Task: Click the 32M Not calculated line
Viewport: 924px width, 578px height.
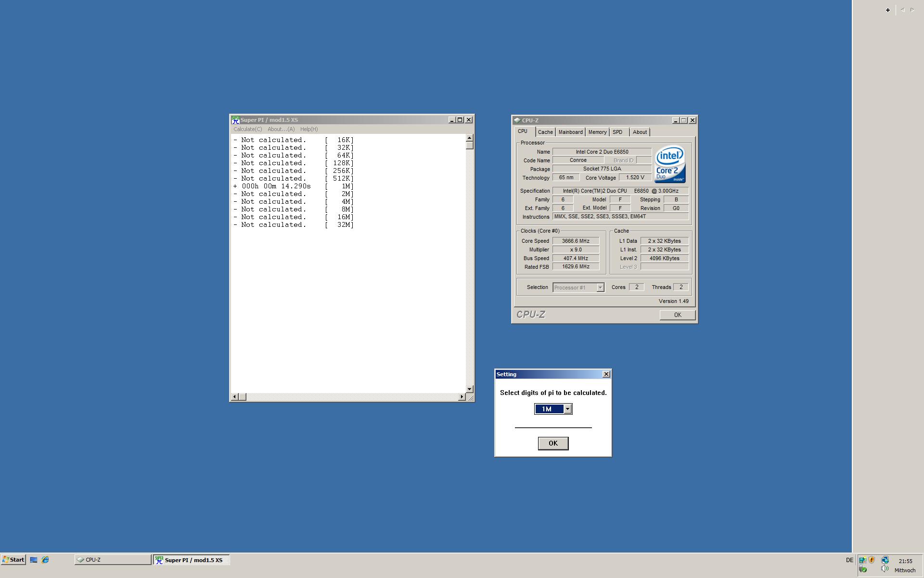Action: pos(294,224)
